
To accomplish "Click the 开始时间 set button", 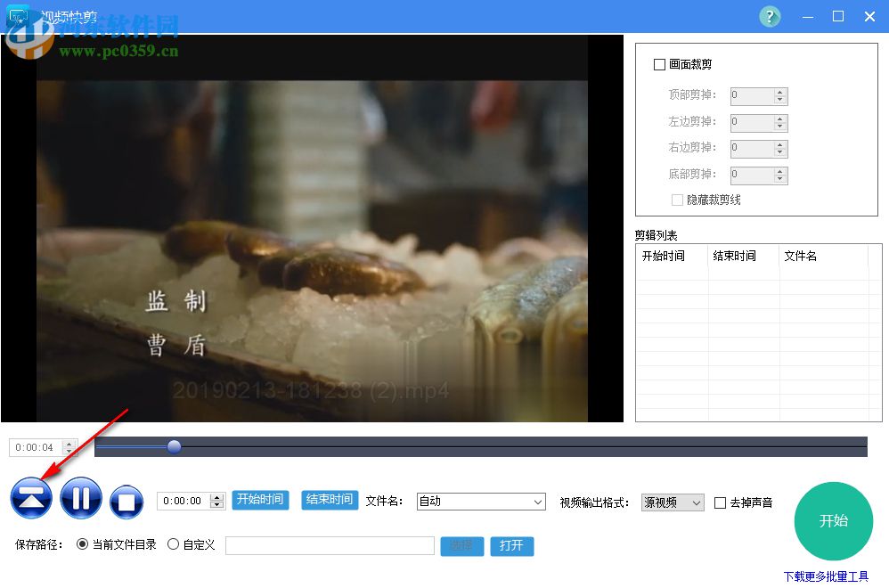I will point(260,500).
